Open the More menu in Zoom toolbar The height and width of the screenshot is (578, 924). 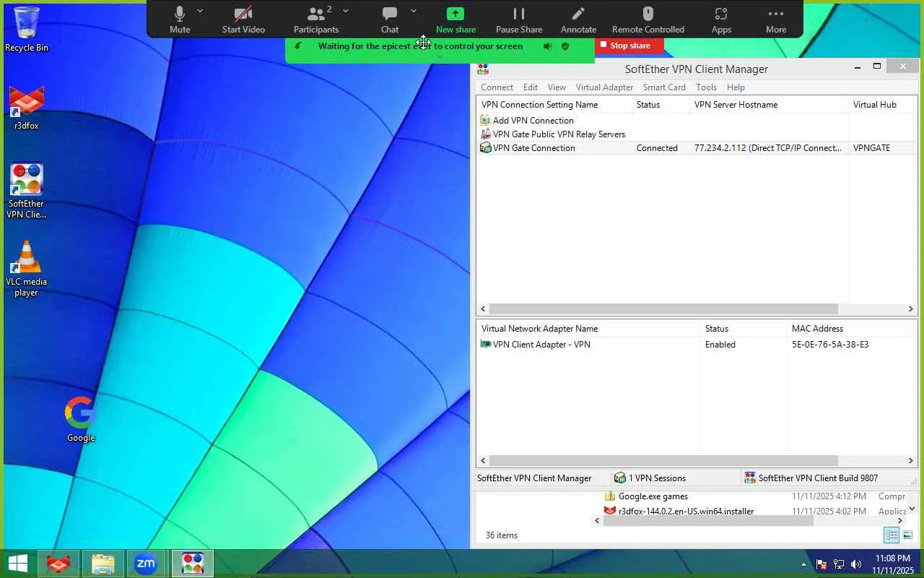pos(776,20)
